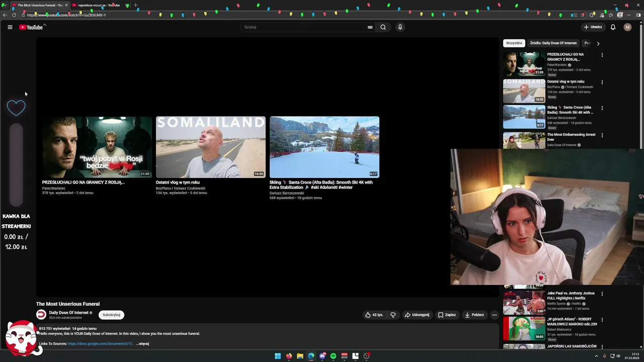Open options for Jake Paul vs. Anthony Joshua
The width and height of the screenshot is (644, 362).
click(x=602, y=294)
